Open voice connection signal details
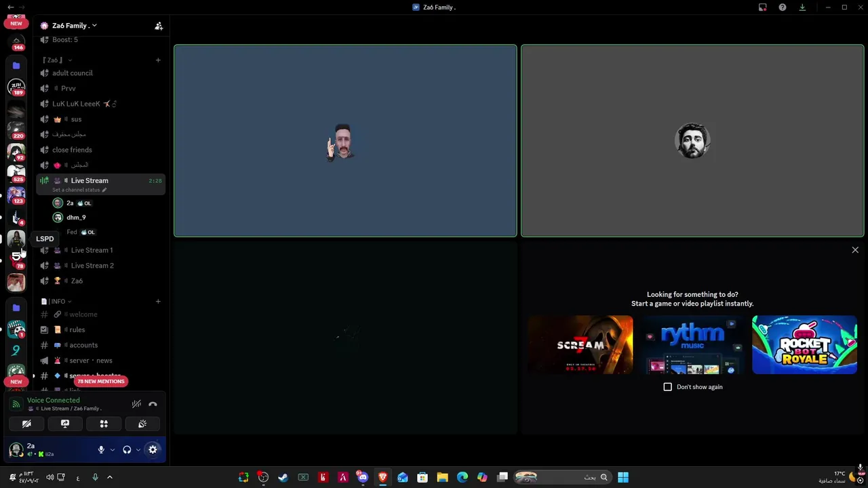The width and height of the screenshot is (868, 488). point(16,404)
